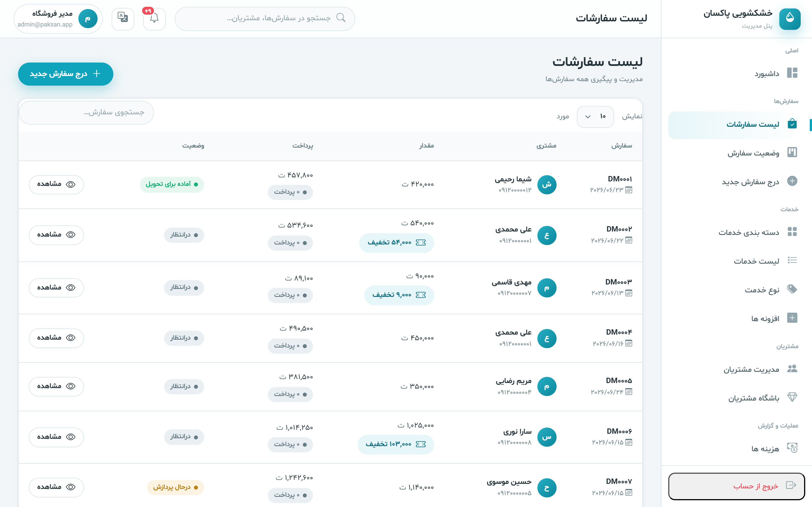This screenshot has height=507, width=812.
Task: Open the داشبورد dashboard sidebar icon
Action: 792,73
